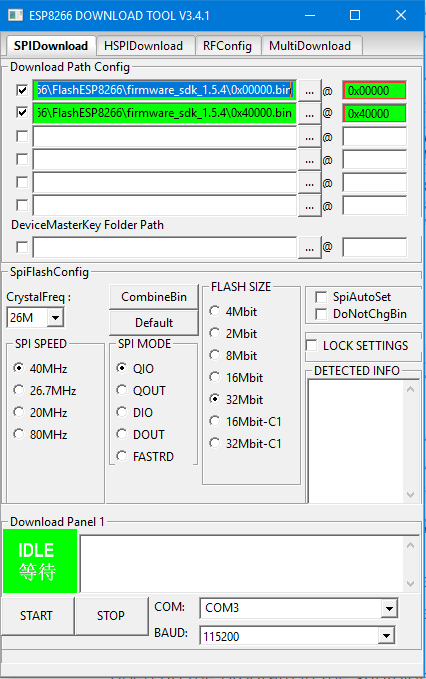Screen dimensions: 426x679
Task: Minimize the ESP8266 Download Tool window
Action: [310, 15]
